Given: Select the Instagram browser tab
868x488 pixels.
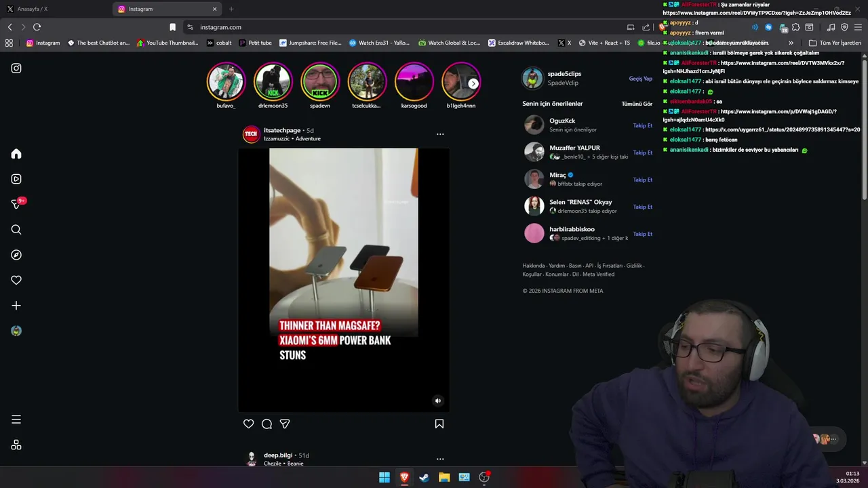Looking at the screenshot, I should pyautogui.click(x=167, y=9).
